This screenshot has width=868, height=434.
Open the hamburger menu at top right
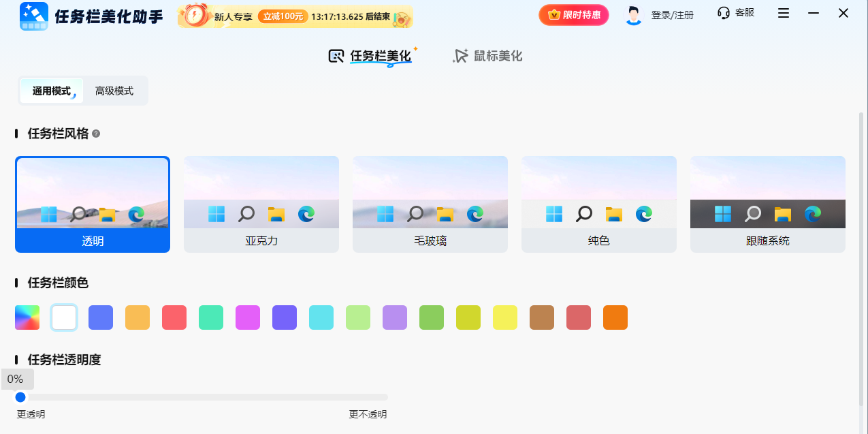coord(783,13)
